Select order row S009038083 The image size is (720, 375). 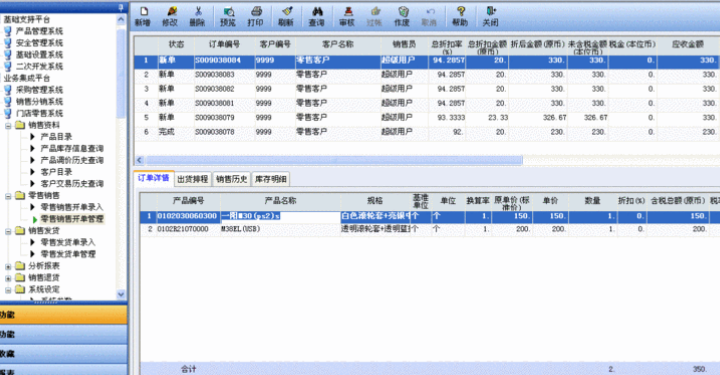(x=427, y=74)
